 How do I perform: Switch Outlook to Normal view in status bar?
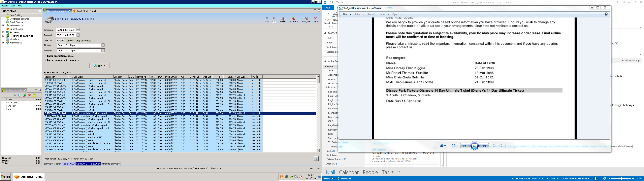point(597,179)
